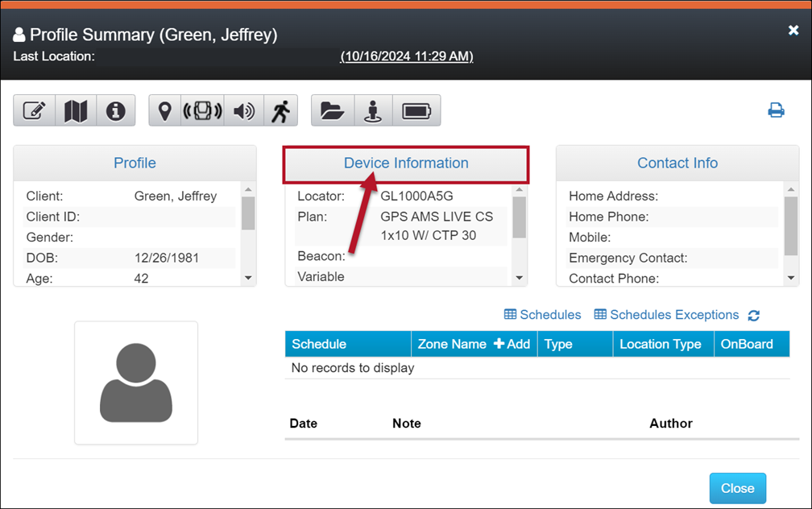Select the running person icon
Screen dimensions: 812x509
(280, 111)
